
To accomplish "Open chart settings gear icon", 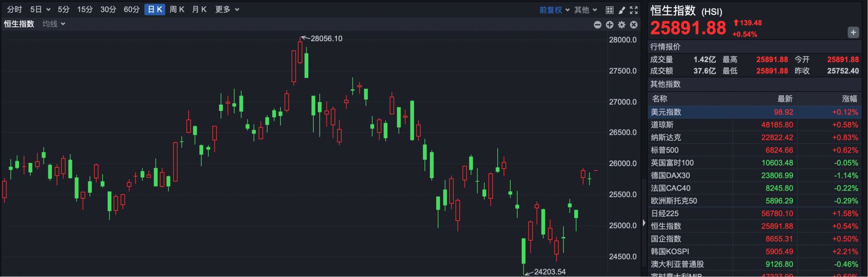I will (x=622, y=25).
